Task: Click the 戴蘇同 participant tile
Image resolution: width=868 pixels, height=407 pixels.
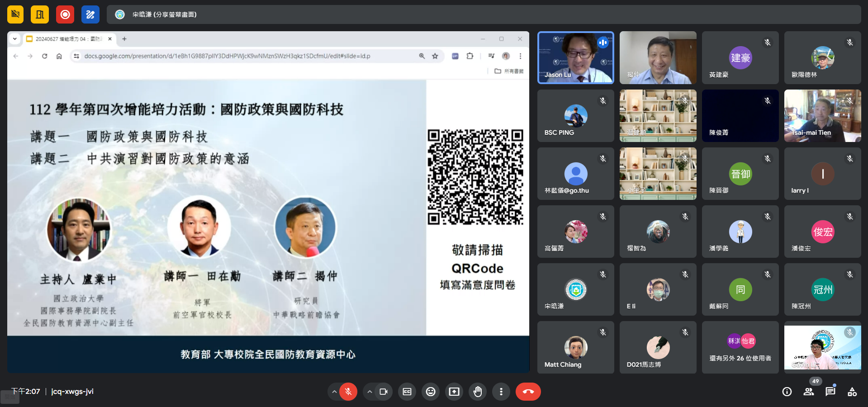Action: tap(740, 289)
